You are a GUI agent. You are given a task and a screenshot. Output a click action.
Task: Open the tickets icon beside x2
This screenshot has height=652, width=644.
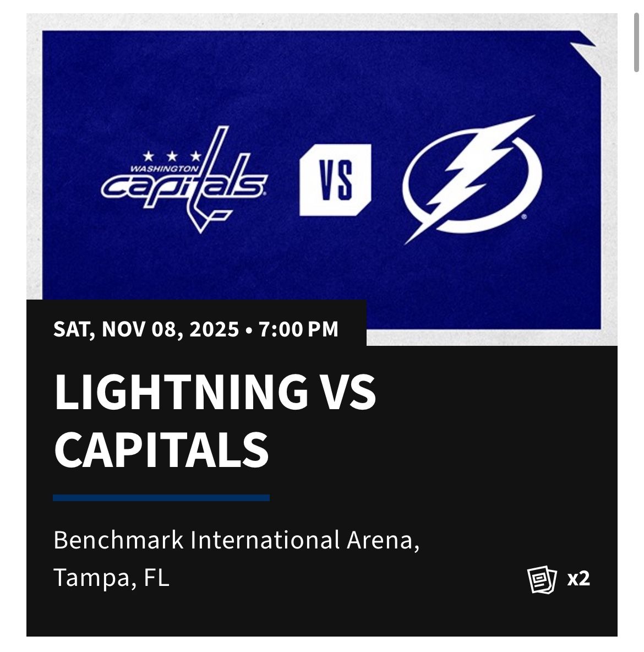coord(542,579)
